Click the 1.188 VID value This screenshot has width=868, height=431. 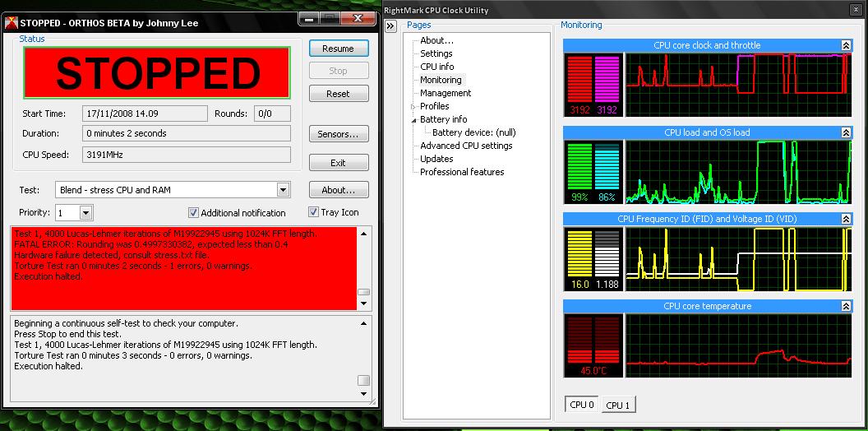tap(607, 285)
